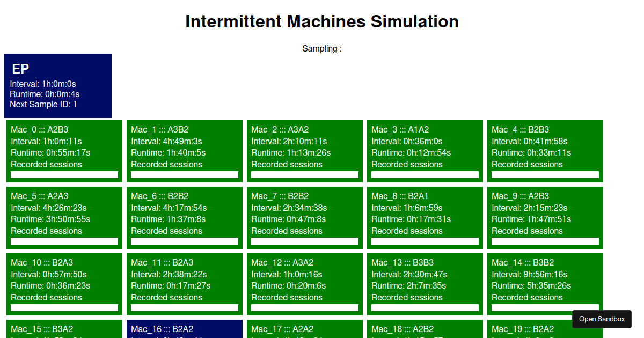The image size is (644, 338).
Task: Click Recorded sessions bar for Mac_13
Action: 425,308
